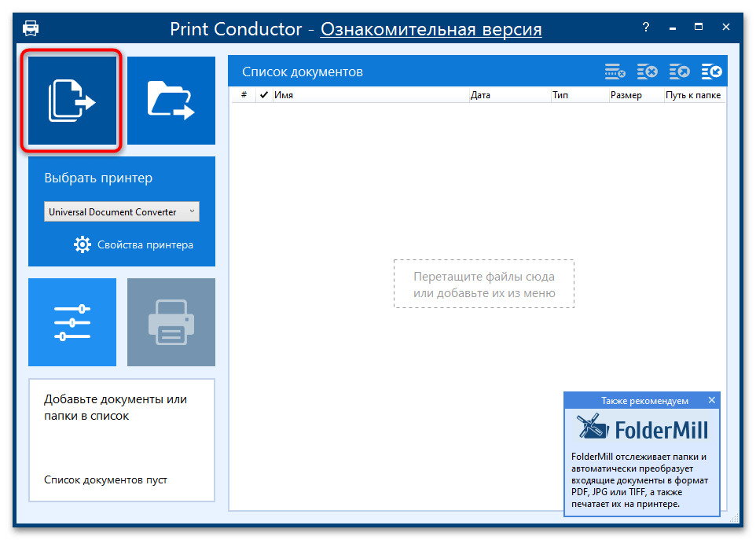Click Свойства принтера link
The width and height of the screenshot is (756, 540).
point(145,245)
